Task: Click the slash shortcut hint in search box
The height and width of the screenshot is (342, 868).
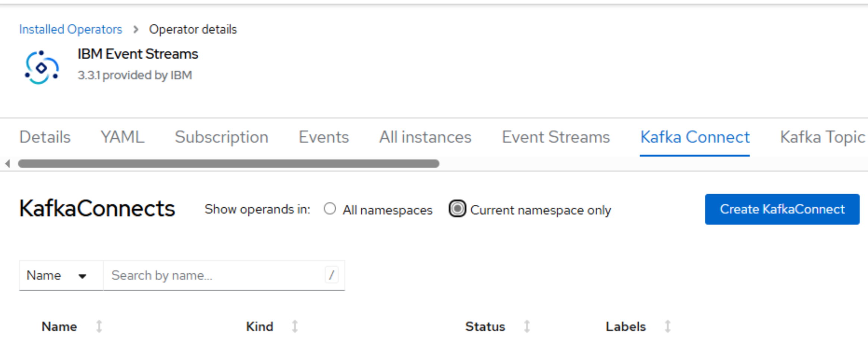Action: click(331, 275)
